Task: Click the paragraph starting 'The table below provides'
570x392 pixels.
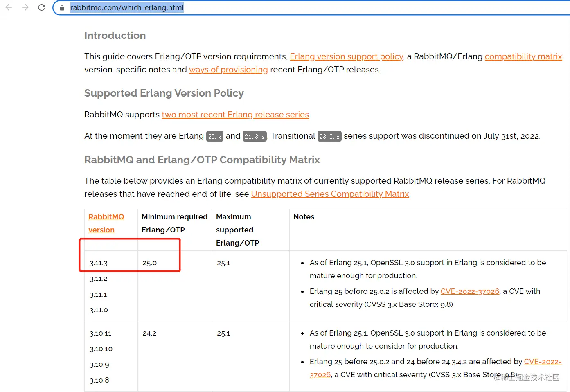Action: coord(315,187)
